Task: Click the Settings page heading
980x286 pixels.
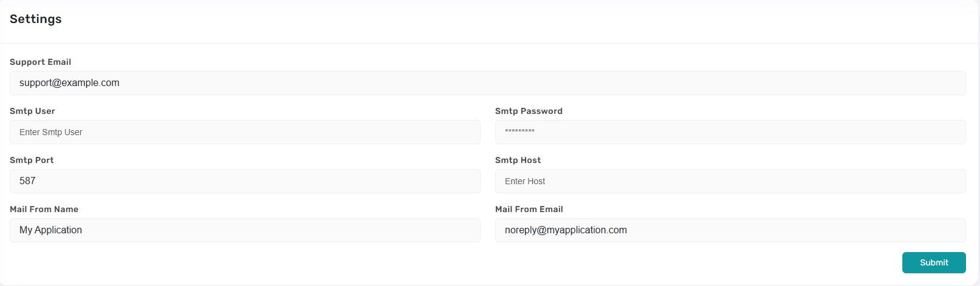Action: (x=35, y=19)
